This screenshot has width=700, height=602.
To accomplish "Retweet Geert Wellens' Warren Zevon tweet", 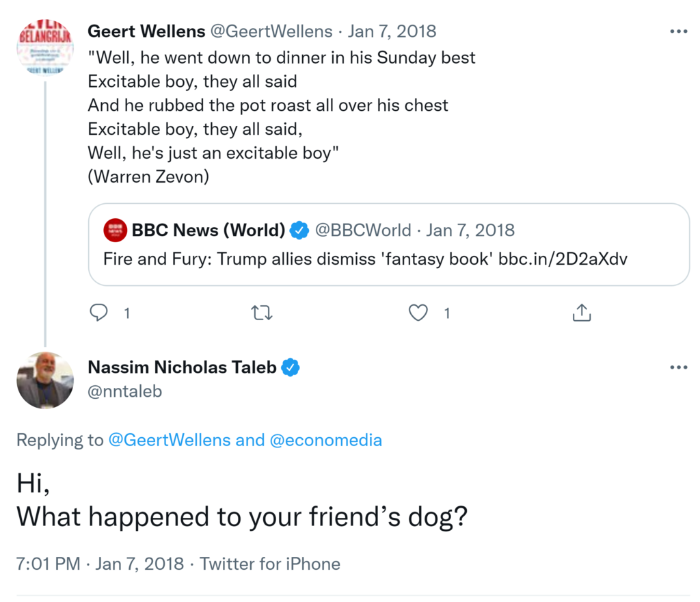I will tap(261, 313).
